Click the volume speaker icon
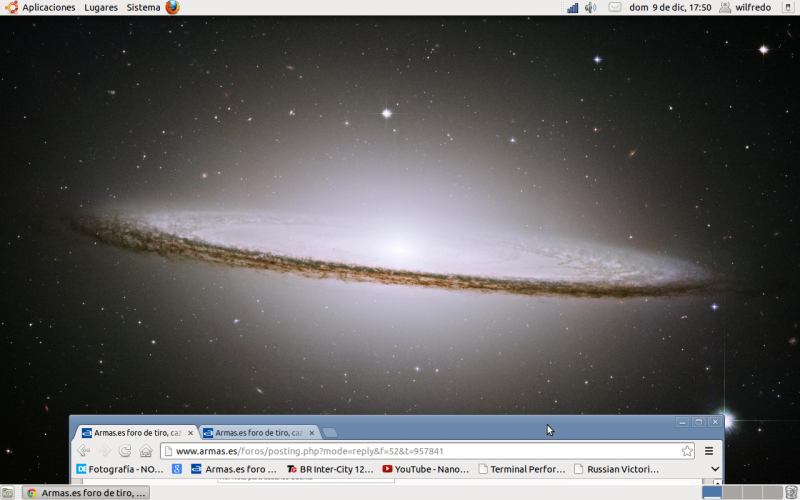This screenshot has height=500, width=800. (591, 7)
